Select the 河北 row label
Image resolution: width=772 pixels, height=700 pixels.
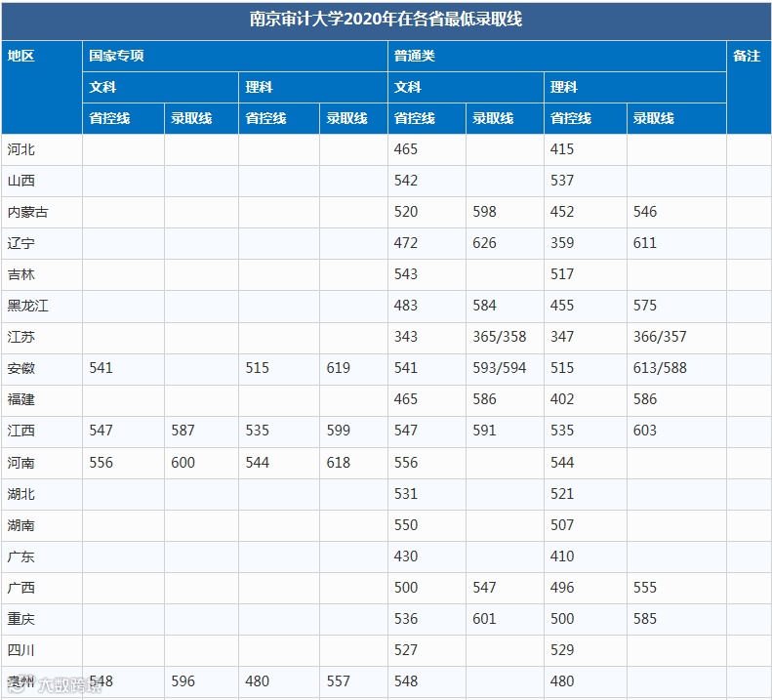click(x=21, y=149)
